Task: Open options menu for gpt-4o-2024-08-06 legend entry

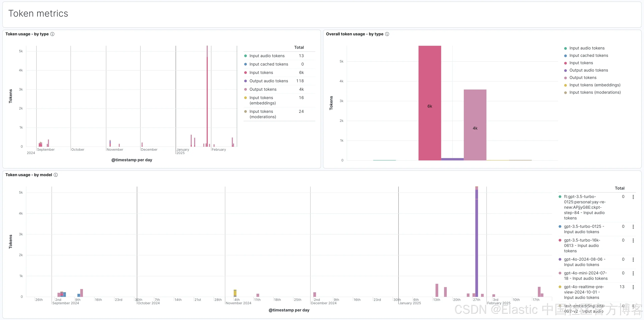Action: (633, 259)
